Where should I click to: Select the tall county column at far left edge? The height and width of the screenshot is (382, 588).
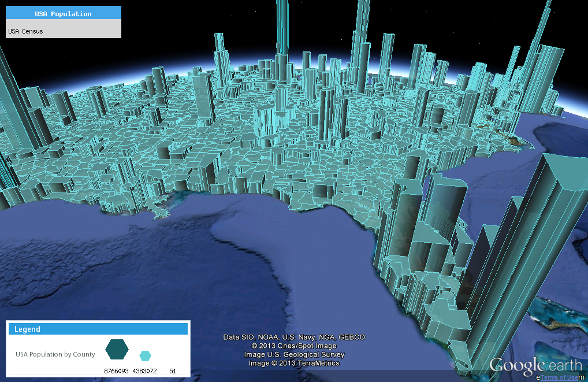(x=14, y=104)
